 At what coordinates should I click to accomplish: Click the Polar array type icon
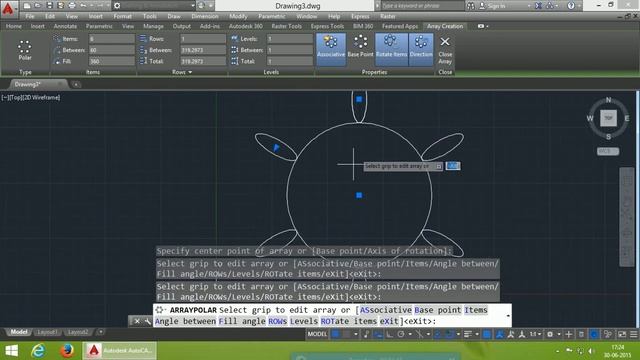coord(24,50)
